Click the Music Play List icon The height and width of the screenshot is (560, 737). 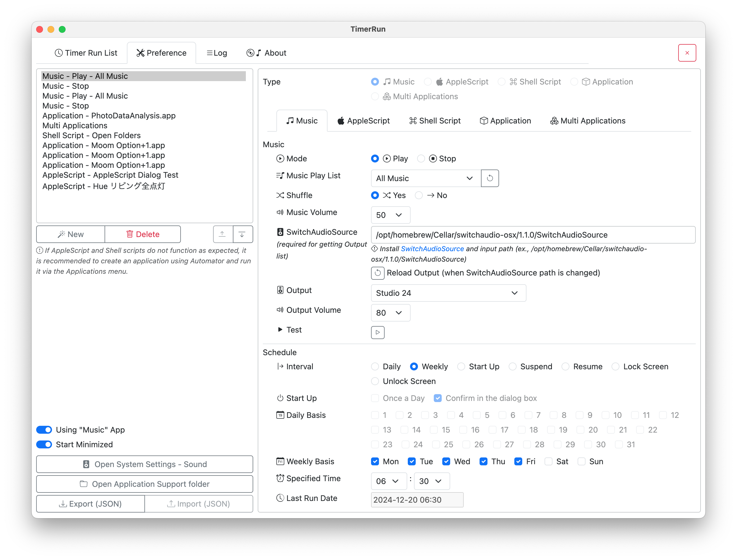280,176
